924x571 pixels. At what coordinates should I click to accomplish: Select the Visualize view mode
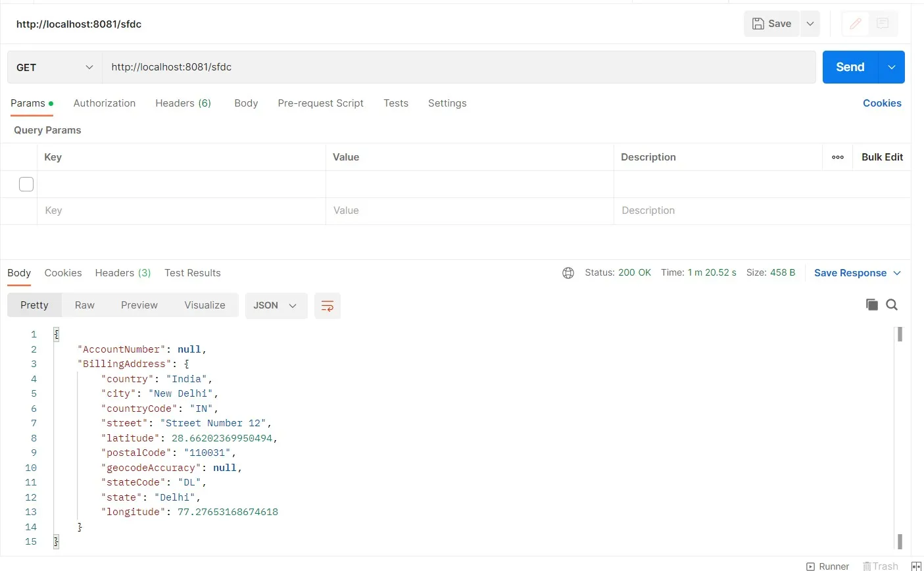pyautogui.click(x=205, y=305)
